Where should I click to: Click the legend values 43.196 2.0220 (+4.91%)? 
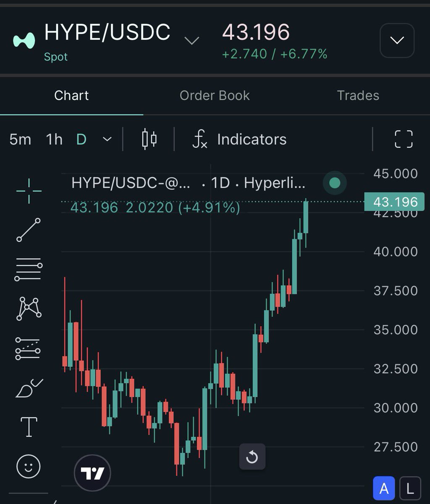155,207
